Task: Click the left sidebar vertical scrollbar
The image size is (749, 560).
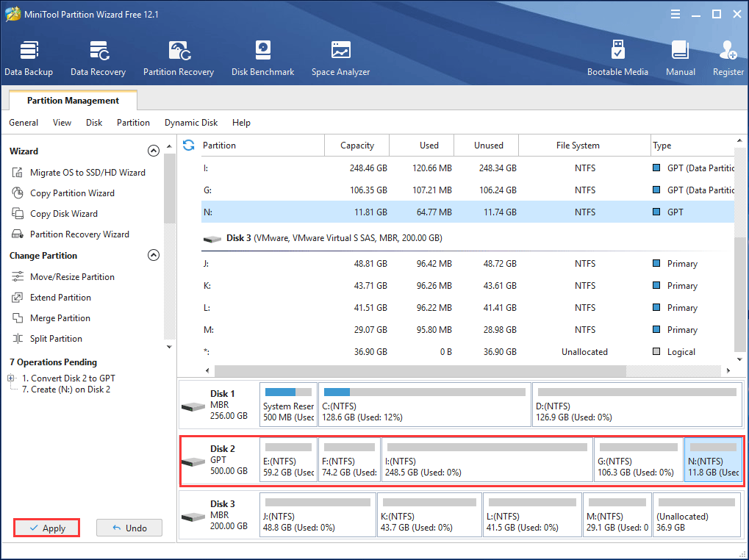Action: (x=169, y=189)
